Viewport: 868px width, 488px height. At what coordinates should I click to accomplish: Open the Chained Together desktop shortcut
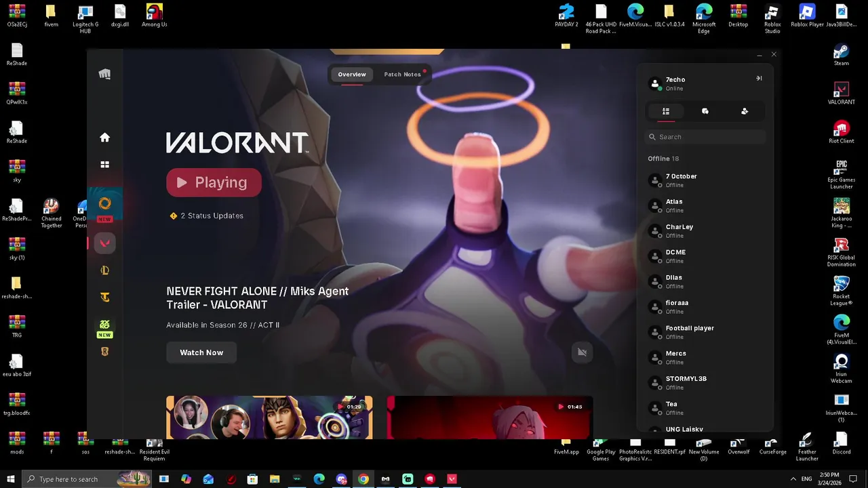(52, 213)
